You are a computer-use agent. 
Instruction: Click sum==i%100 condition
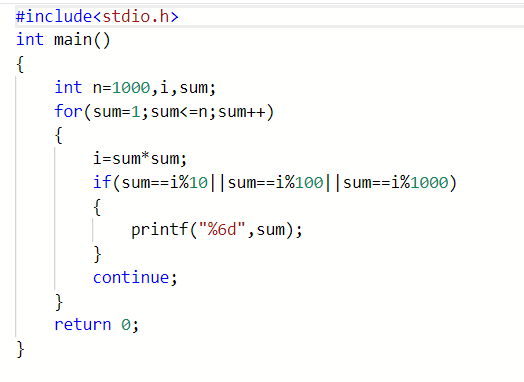[x=275, y=183]
